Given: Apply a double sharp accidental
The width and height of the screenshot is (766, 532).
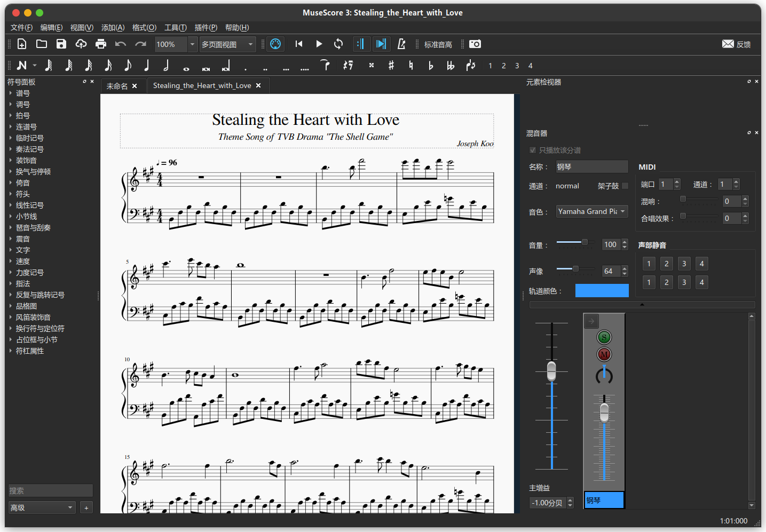Looking at the screenshot, I should click(372, 66).
